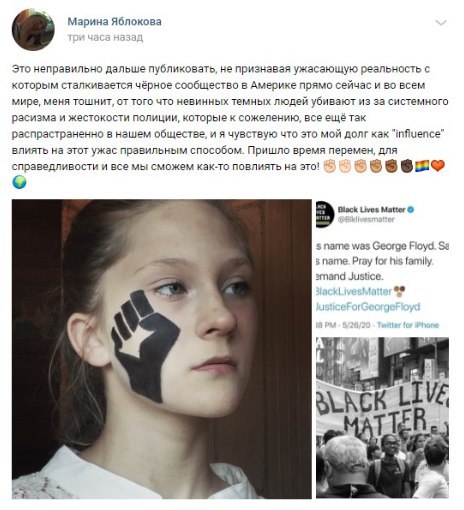Viewport: 464px width, 510px height.
Task: Click the lightest raised fist emoji
Action: 330,166
